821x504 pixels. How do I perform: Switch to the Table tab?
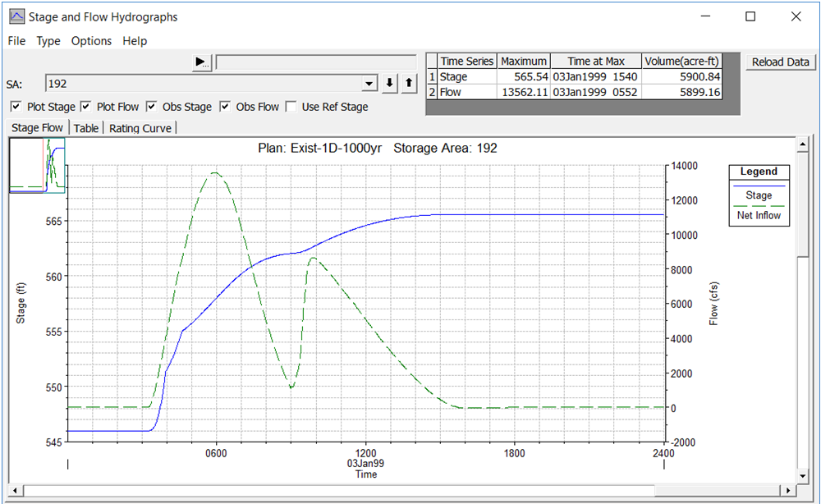point(86,128)
